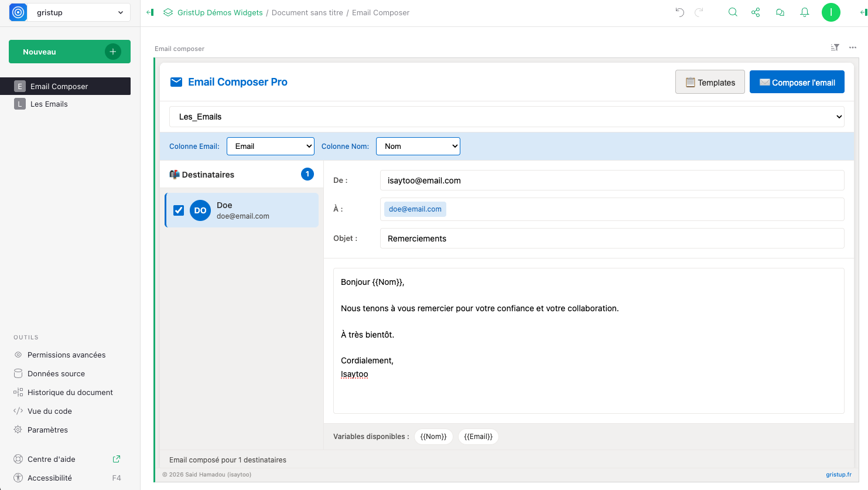Image resolution: width=868 pixels, height=490 pixels.
Task: Open the notifications bell icon
Action: click(805, 12)
